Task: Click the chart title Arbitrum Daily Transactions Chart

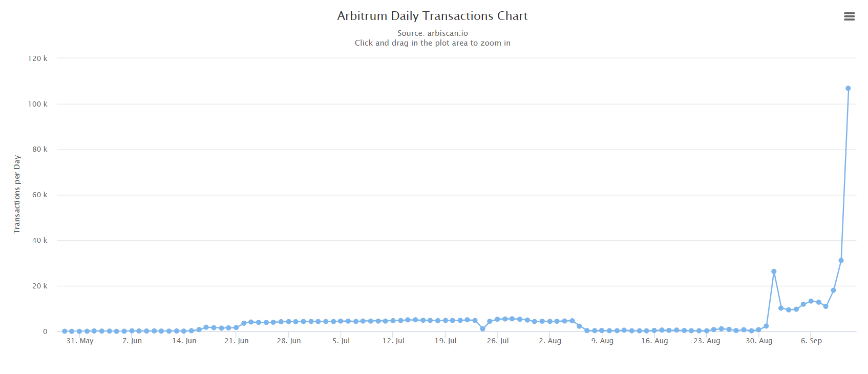Action: 432,16
